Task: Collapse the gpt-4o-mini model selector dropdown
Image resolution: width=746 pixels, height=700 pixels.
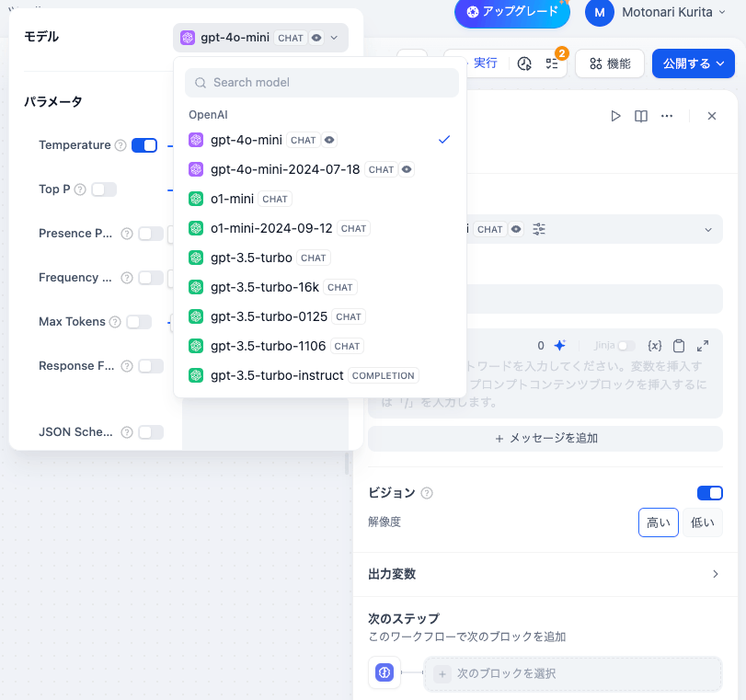Action: coord(260,38)
